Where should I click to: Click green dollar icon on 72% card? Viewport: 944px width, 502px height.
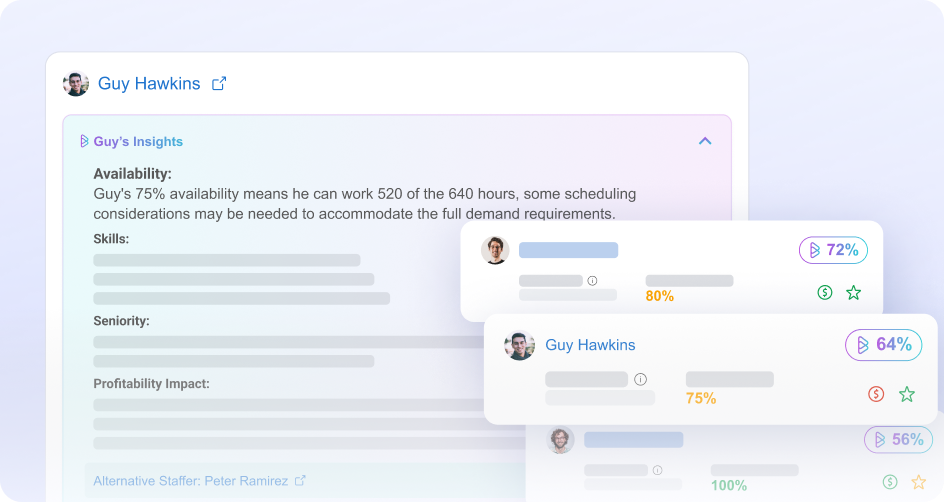point(825,293)
